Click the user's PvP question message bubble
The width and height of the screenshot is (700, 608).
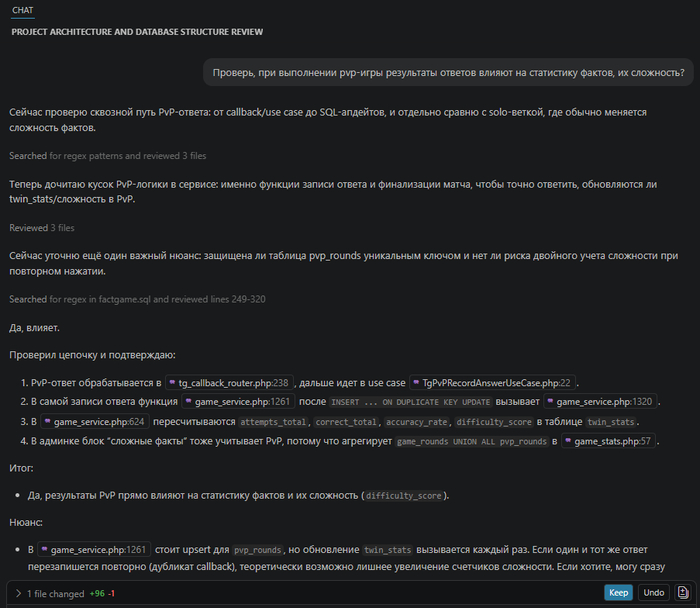(x=448, y=72)
